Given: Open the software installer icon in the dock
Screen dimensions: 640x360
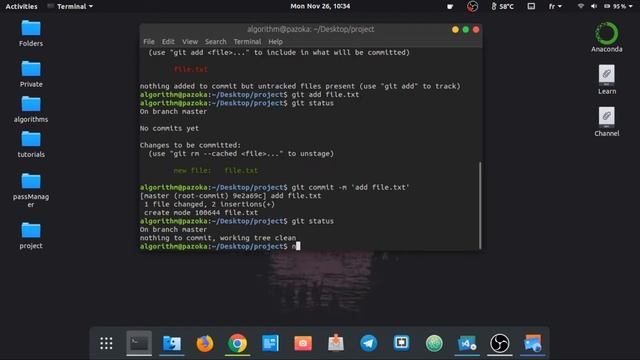Looking at the screenshot, I should point(336,343).
